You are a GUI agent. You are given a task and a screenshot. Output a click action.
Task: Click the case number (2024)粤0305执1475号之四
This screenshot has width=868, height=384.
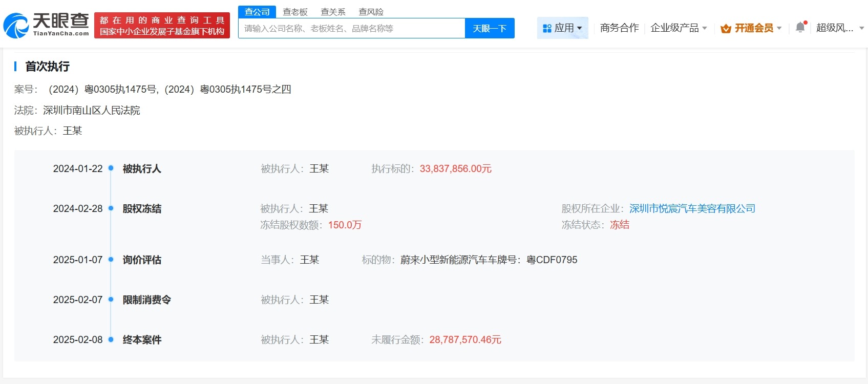(226, 89)
